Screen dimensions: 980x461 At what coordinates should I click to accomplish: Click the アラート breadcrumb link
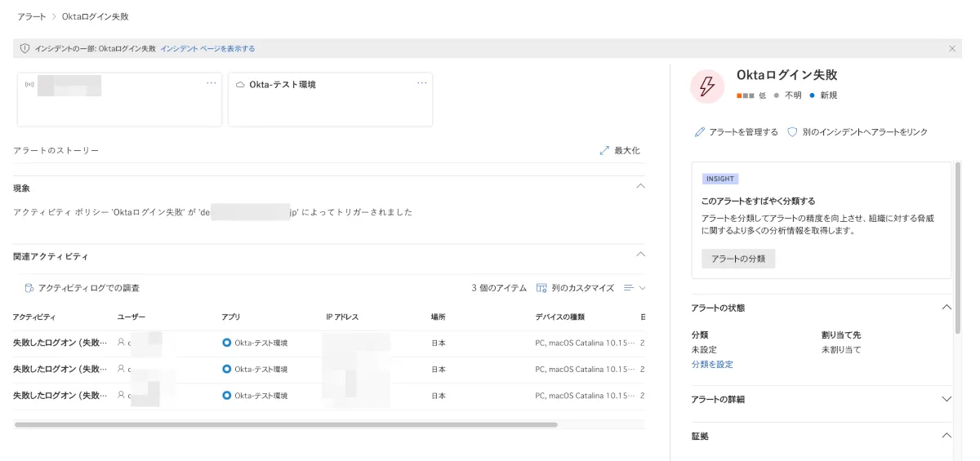click(x=32, y=16)
